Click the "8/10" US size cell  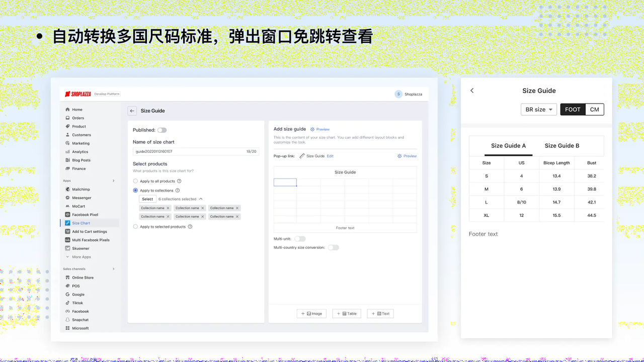pos(521,202)
